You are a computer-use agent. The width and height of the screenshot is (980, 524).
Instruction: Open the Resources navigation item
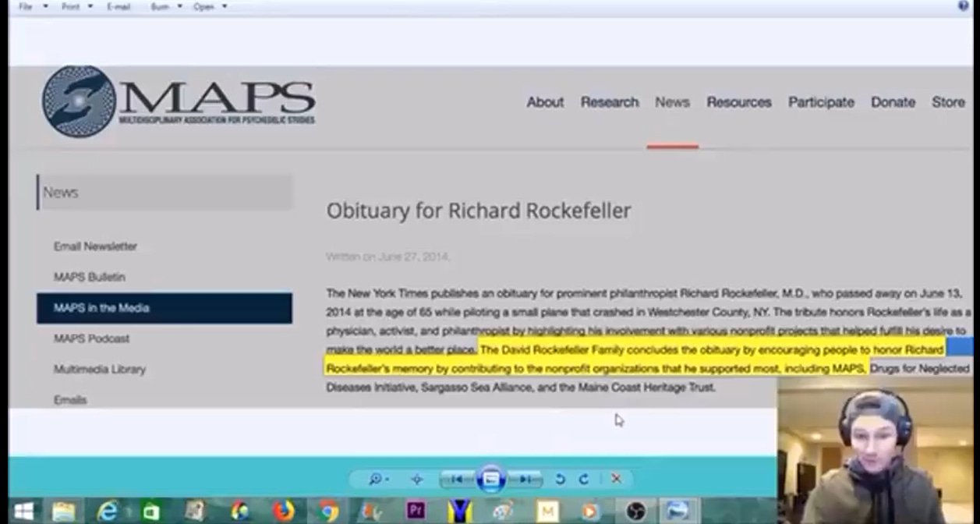coord(739,102)
